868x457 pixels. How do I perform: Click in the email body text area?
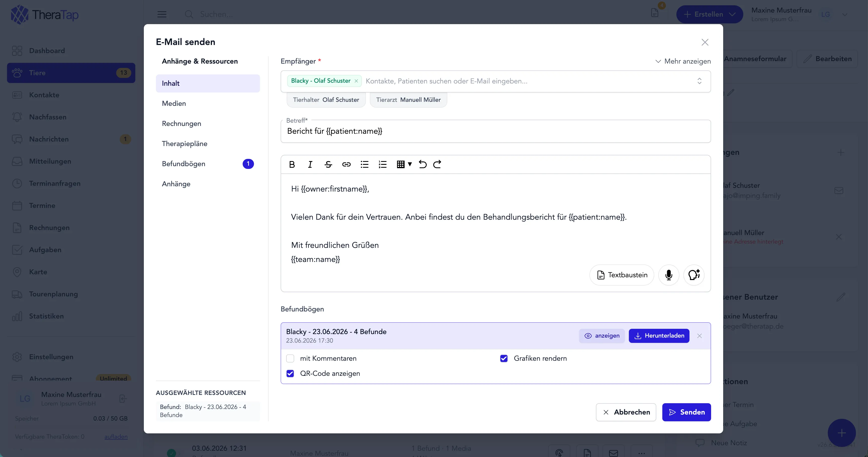[496, 232]
